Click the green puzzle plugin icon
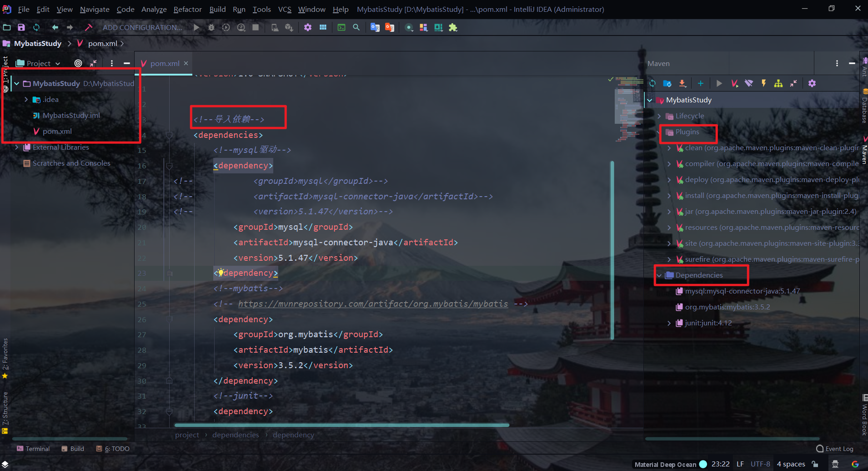 [x=453, y=27]
